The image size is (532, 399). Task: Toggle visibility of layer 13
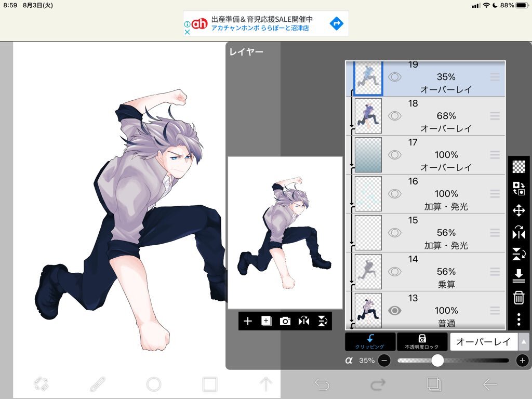coord(395,311)
